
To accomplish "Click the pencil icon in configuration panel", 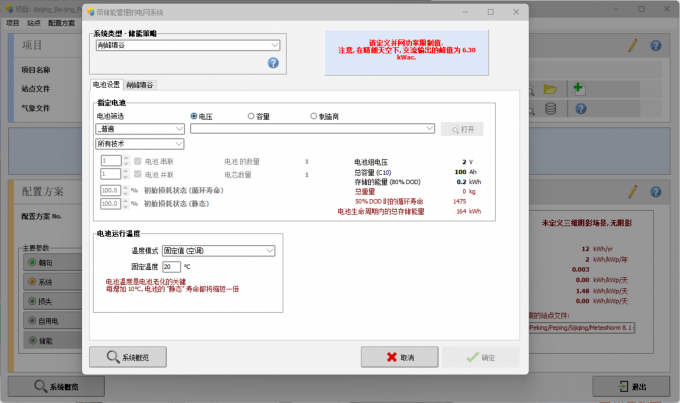I will [x=633, y=191].
